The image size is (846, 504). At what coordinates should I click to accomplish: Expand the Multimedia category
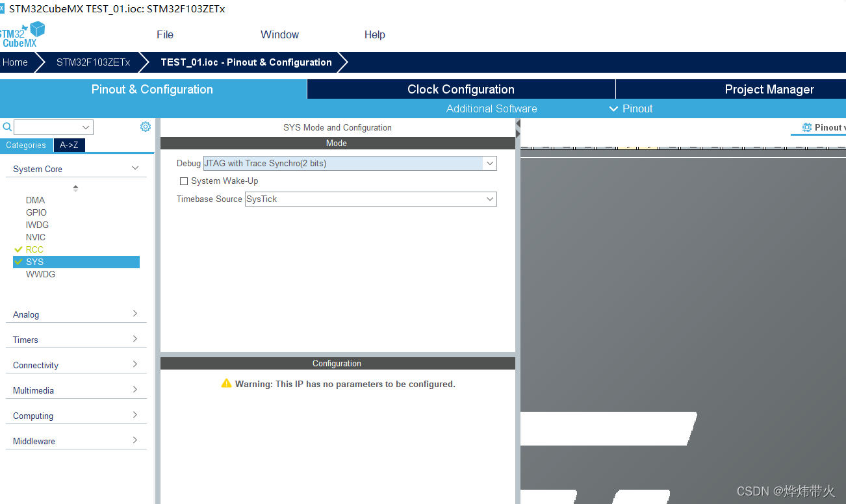[x=135, y=390]
